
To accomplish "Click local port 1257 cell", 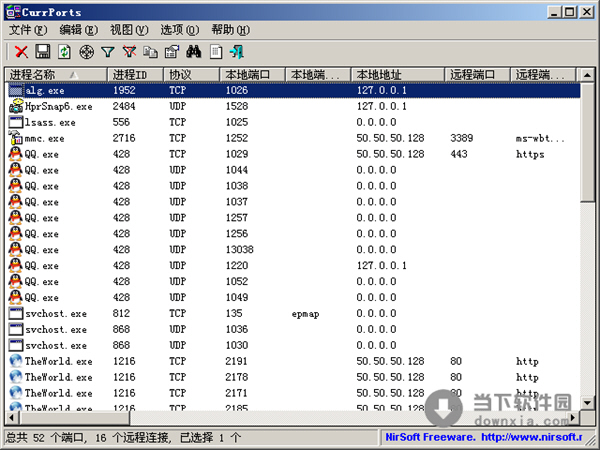I will click(236, 218).
